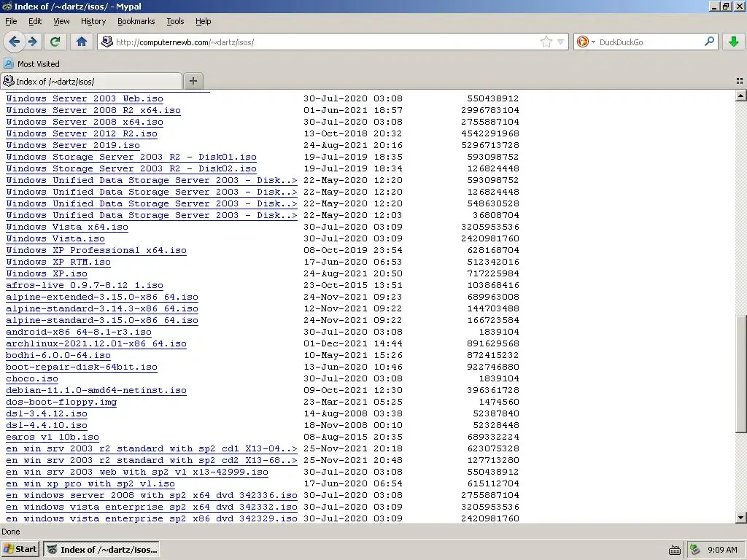This screenshot has width=747, height=560.
Task: Open alpine-extended-3.15.0-x86_64.iso link
Action: click(102, 297)
